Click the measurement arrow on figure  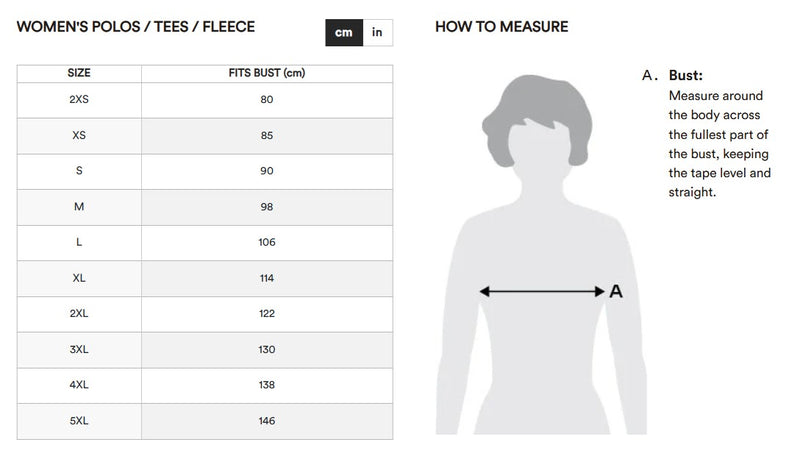(542, 291)
